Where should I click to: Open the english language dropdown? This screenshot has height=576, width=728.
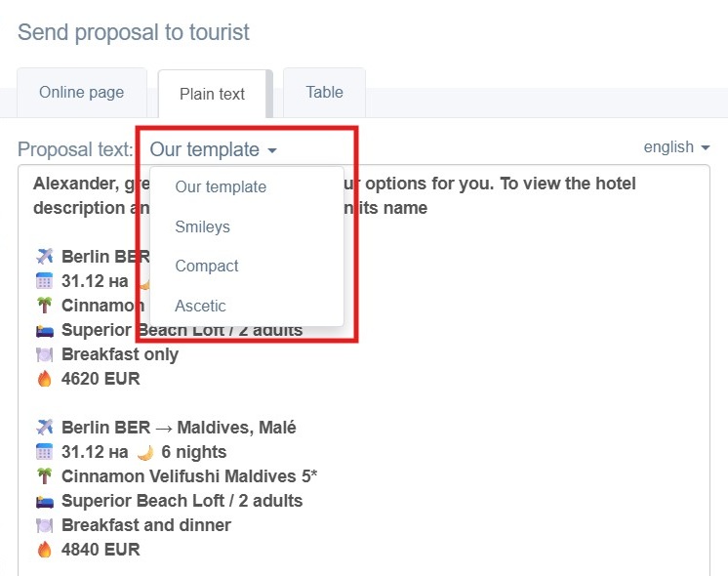click(x=676, y=147)
